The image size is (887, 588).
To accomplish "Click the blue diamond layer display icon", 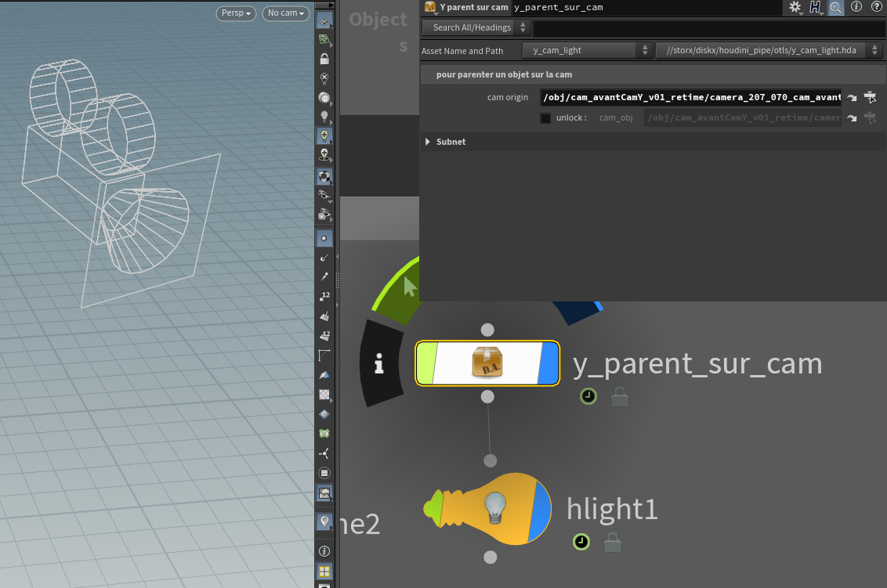I will (324, 414).
